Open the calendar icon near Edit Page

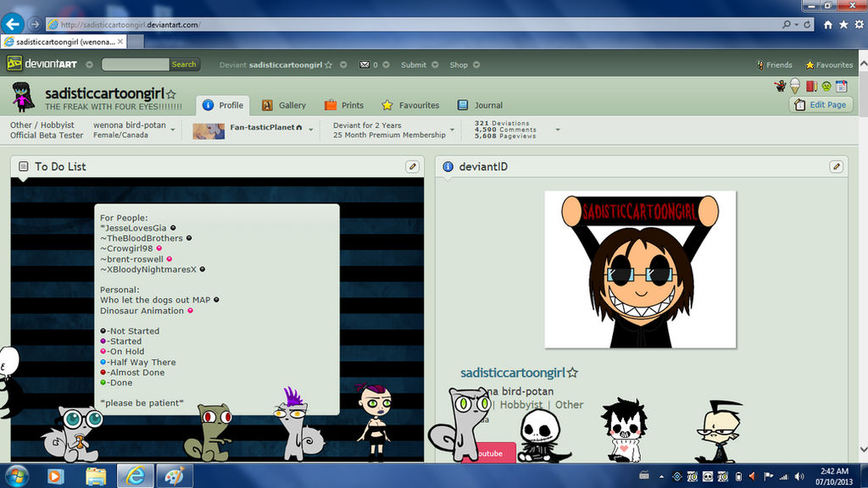click(x=840, y=86)
